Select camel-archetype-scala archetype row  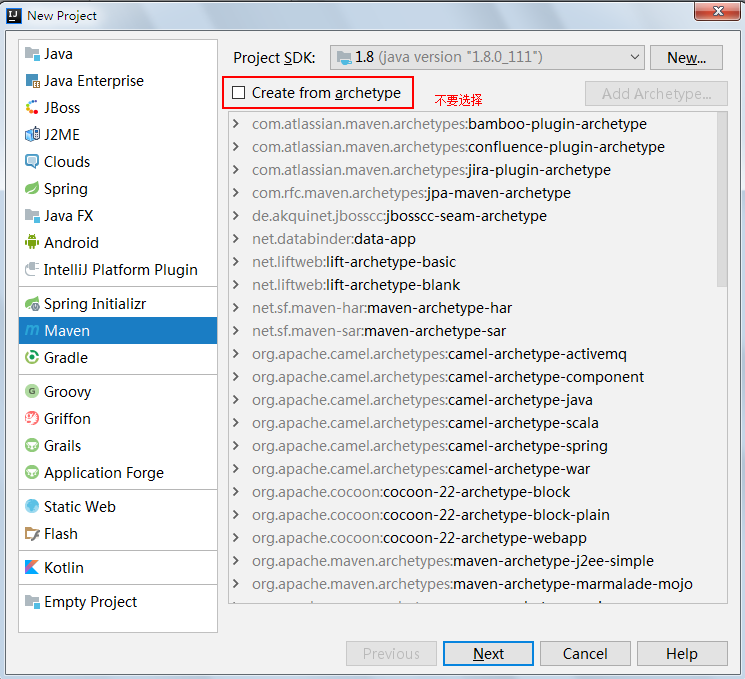pos(478,423)
